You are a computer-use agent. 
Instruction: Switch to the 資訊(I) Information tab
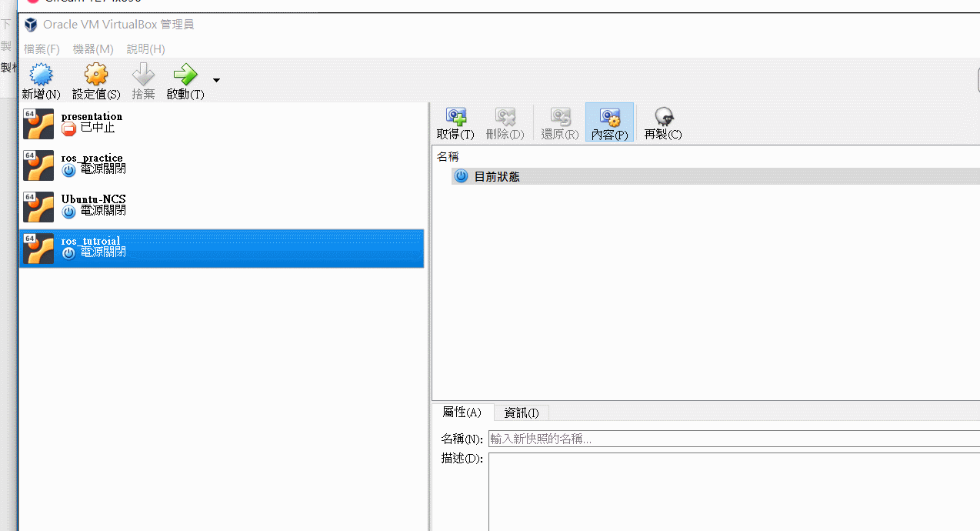click(522, 413)
